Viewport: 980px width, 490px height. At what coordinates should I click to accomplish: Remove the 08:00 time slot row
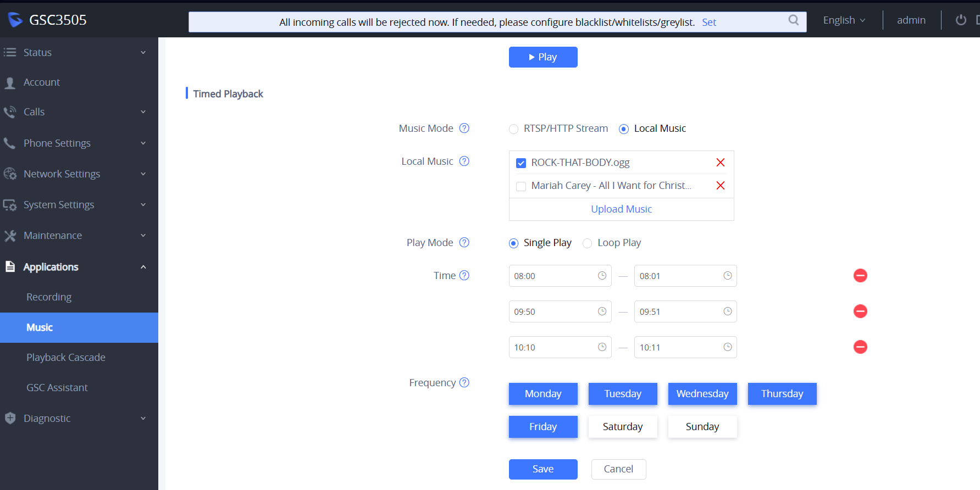860,276
